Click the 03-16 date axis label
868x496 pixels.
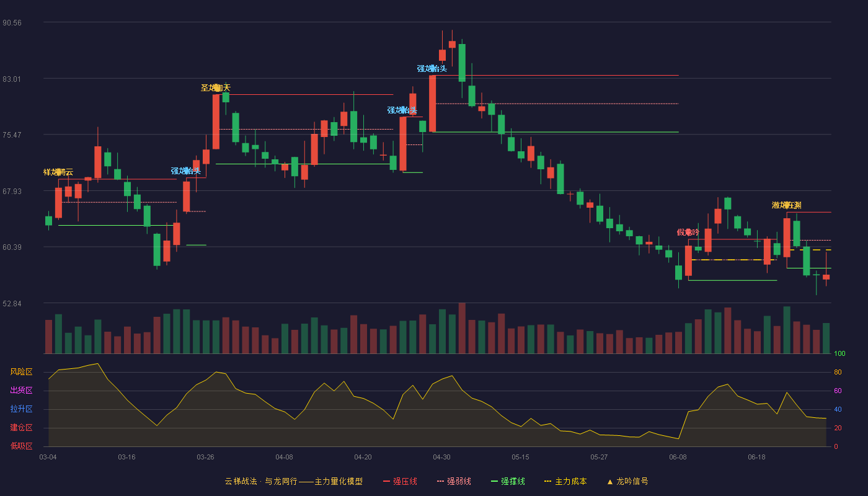126,457
